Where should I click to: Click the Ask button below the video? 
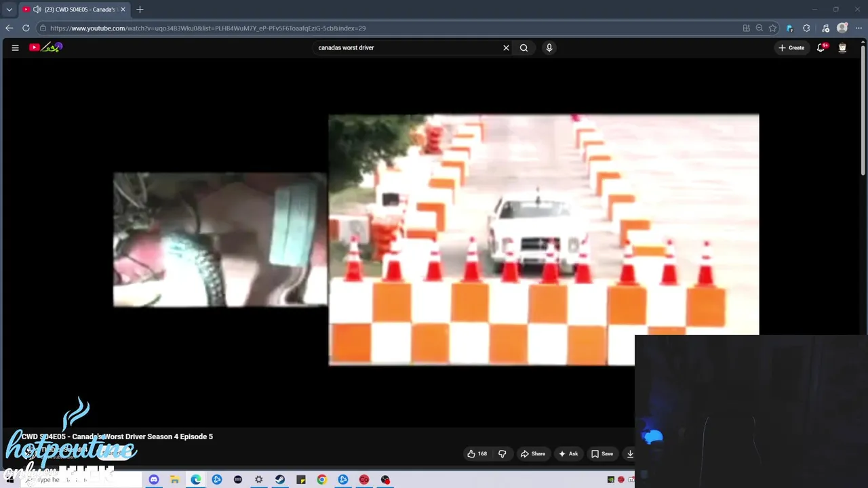coord(568,453)
